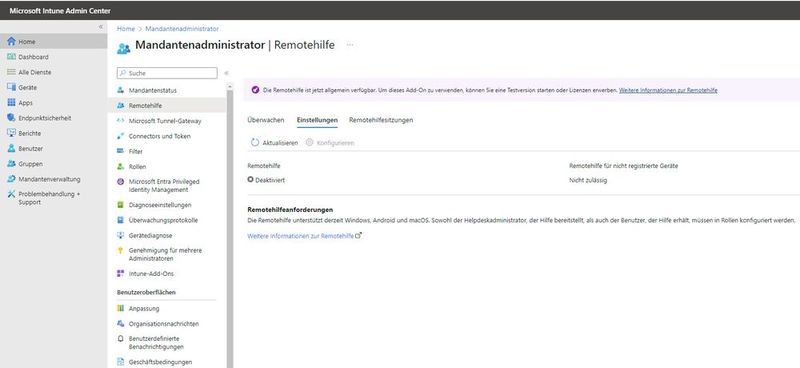Screen dimensions: 800x368
Task: Open Alle Dienste list icon
Action: point(11,72)
